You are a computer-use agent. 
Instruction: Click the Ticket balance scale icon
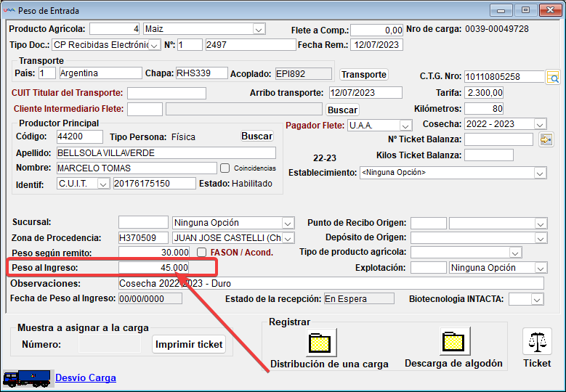coord(538,342)
